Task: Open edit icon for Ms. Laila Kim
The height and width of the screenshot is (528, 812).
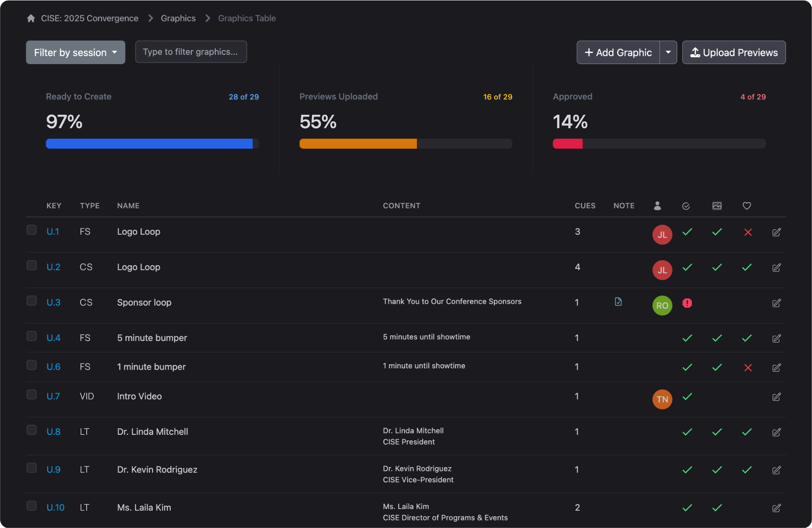Action: (776, 508)
